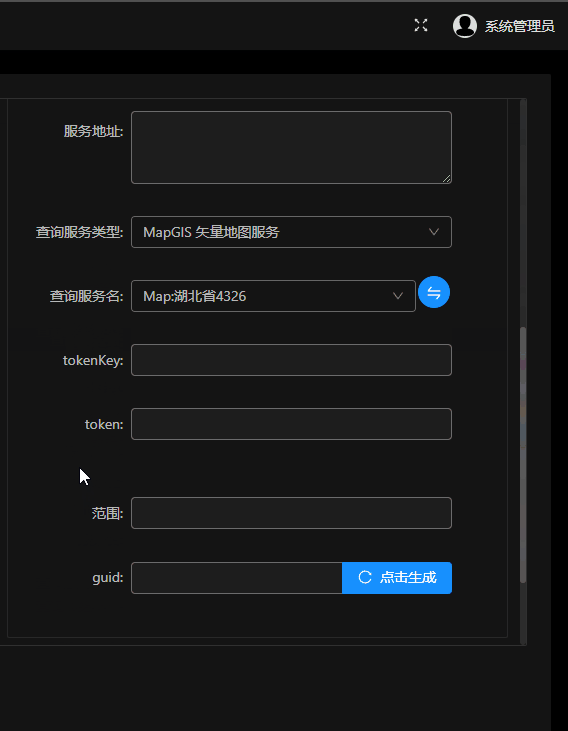Click the 点击生成 button text
568x731 pixels.
409,577
